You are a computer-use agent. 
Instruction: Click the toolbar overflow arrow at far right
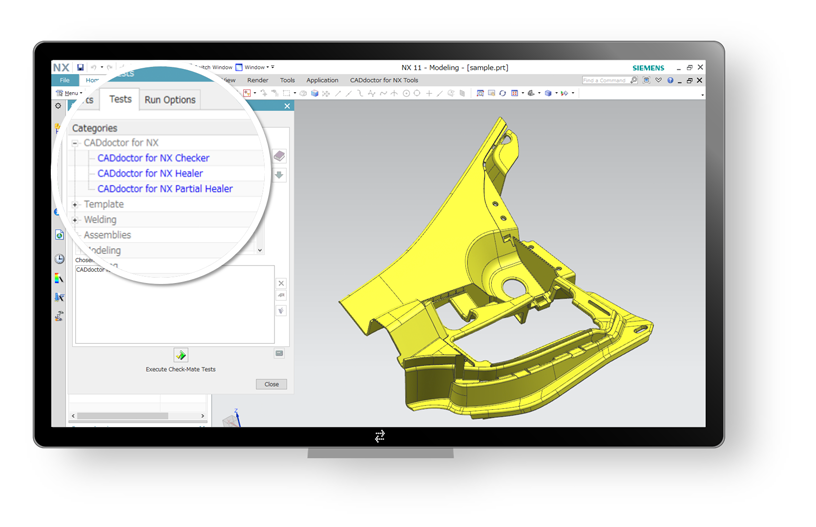[702, 95]
